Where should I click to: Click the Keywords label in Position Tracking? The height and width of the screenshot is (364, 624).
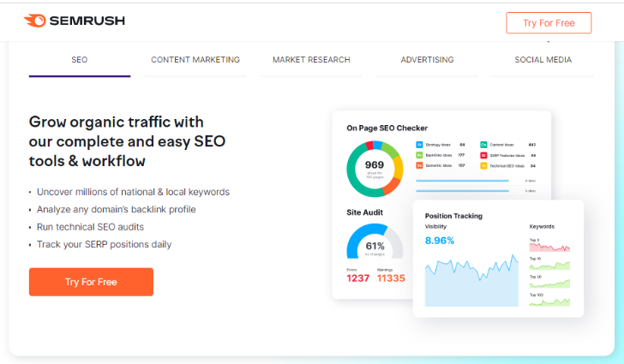(542, 226)
